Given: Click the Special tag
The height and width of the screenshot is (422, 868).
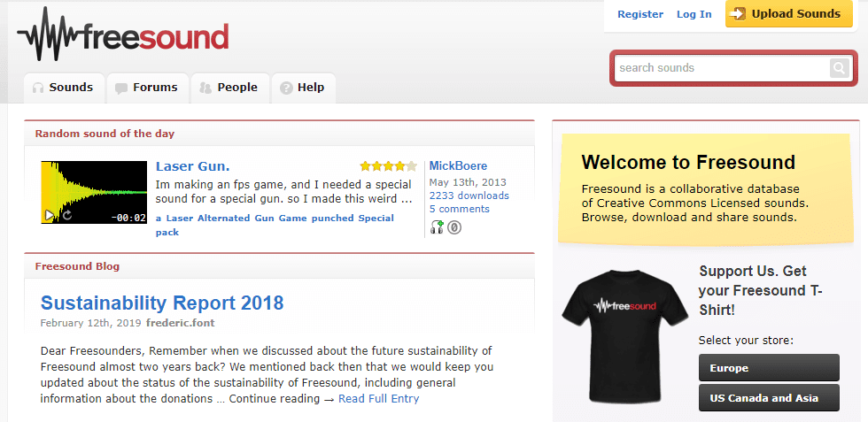Looking at the screenshot, I should point(376,218).
